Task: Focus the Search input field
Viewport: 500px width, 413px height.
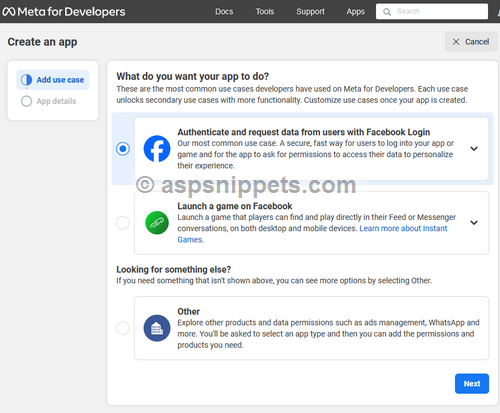Action: point(432,12)
